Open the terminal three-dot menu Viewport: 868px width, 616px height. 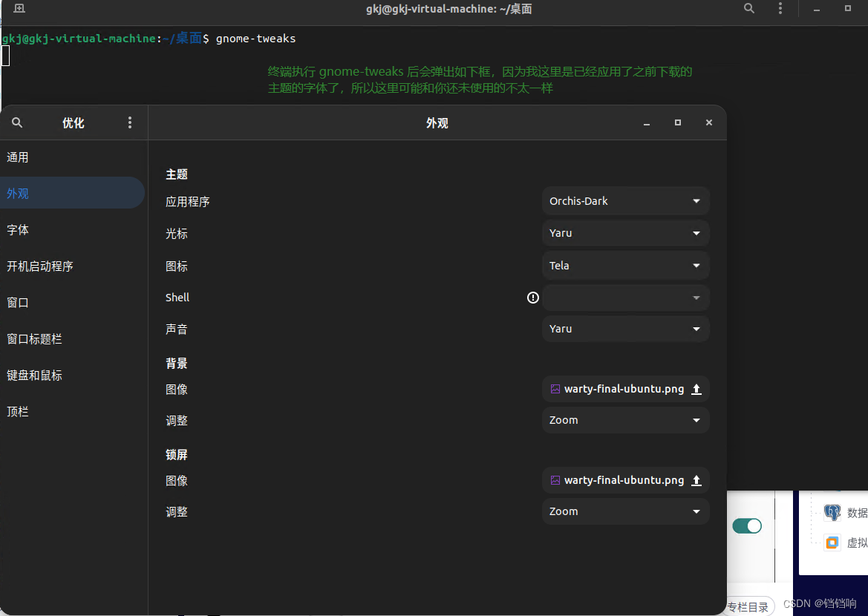[x=780, y=8]
